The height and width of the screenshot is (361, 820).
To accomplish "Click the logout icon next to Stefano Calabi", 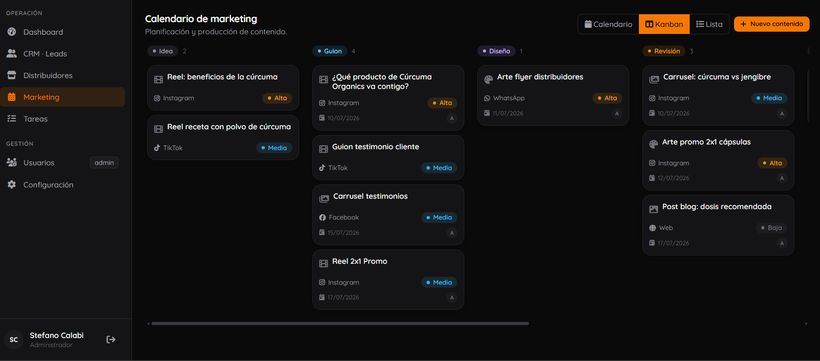I will tap(111, 340).
